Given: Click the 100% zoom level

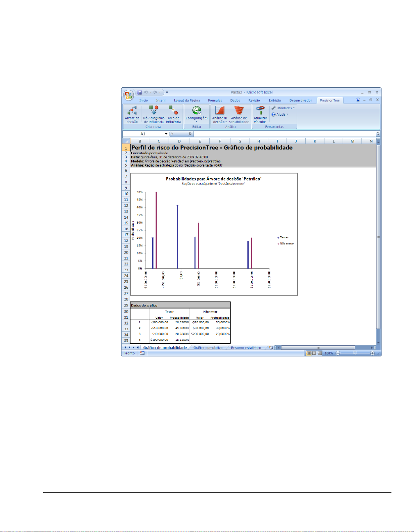Looking at the screenshot, I should point(329,353).
